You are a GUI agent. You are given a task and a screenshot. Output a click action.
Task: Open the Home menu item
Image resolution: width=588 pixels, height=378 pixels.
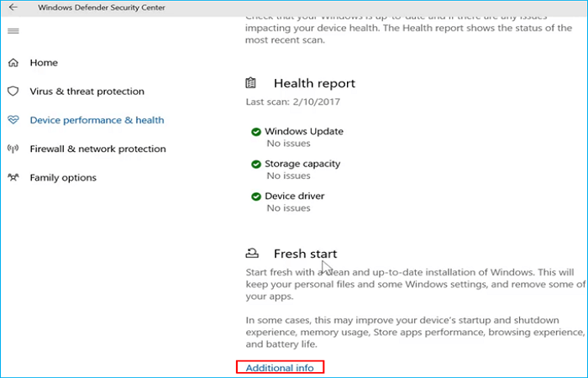(x=44, y=63)
